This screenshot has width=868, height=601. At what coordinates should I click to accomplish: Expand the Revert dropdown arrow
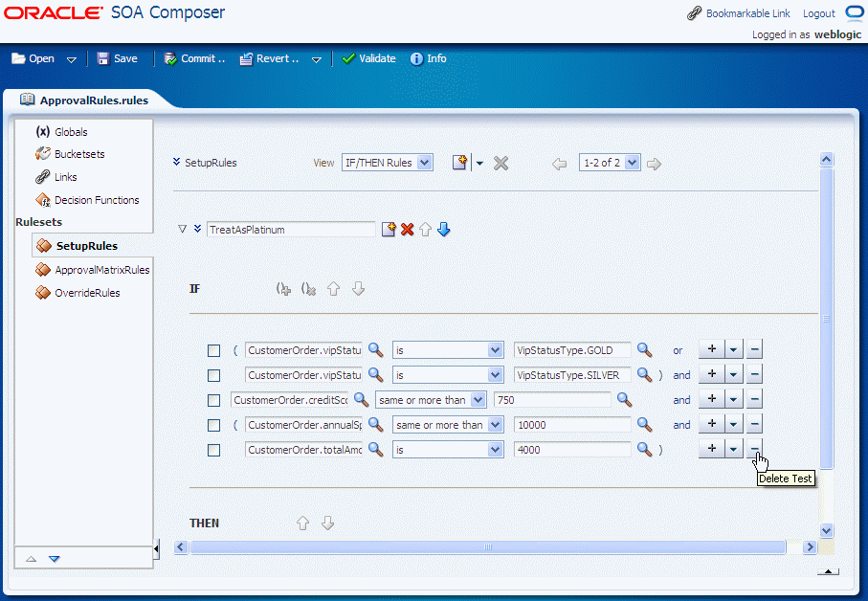click(316, 59)
